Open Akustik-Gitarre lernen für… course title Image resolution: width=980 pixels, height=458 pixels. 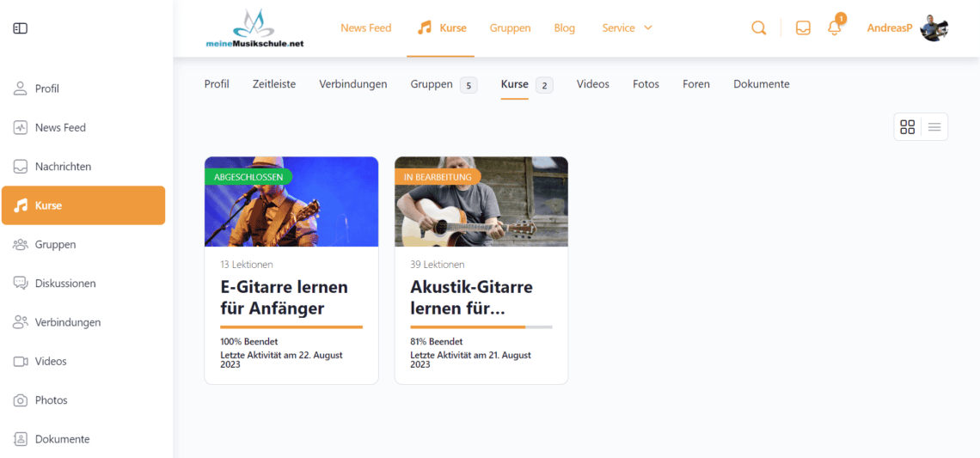tap(471, 298)
